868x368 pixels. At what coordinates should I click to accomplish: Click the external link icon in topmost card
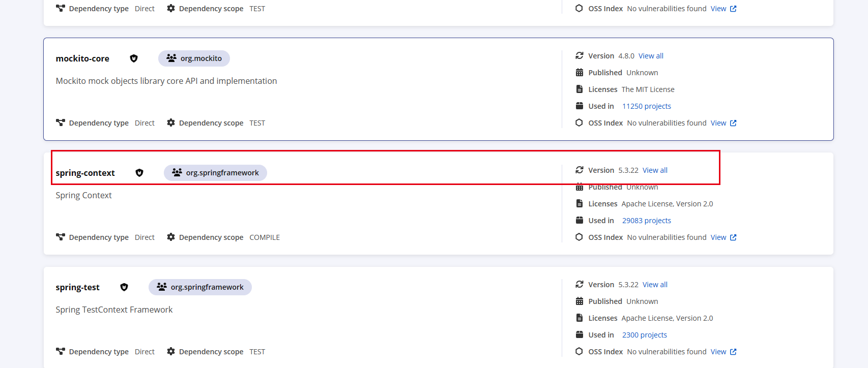[733, 9]
